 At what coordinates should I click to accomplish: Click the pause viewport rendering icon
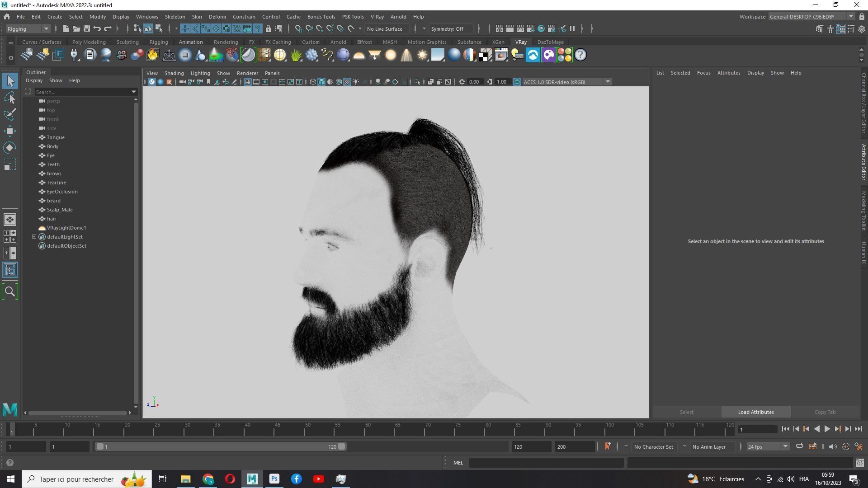click(x=572, y=29)
